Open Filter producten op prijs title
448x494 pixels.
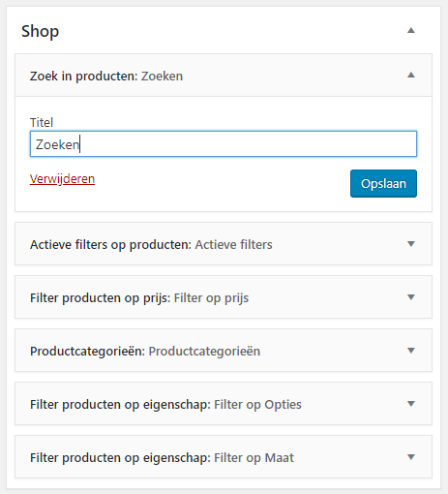pyautogui.click(x=224, y=297)
